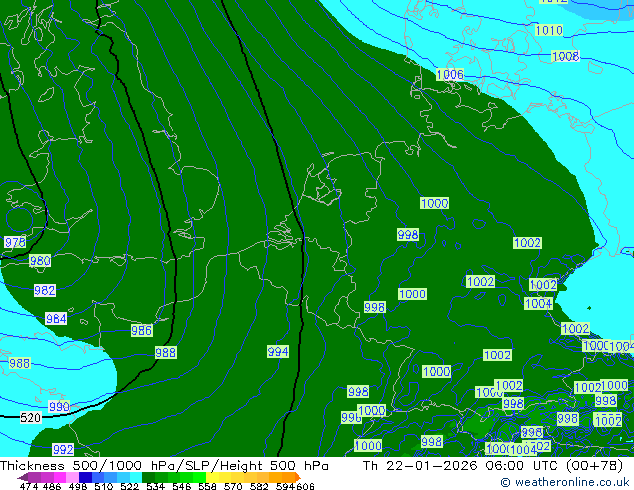Viewport: 634px width, 490px height.
Task: Click the legend value 522
Action: 129,486
